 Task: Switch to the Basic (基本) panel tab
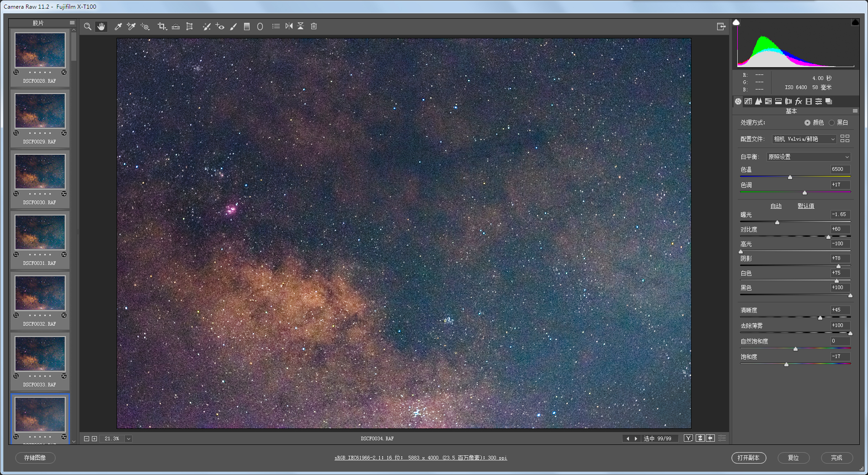click(738, 101)
